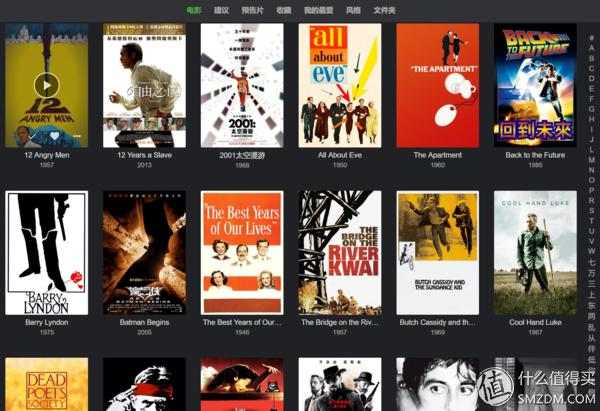Click the '2001太空漫游' title text
This screenshot has height=411, width=600.
242,155
